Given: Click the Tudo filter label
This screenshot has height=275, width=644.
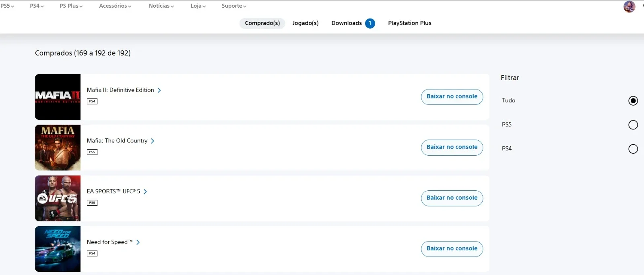Looking at the screenshot, I should tap(508, 101).
